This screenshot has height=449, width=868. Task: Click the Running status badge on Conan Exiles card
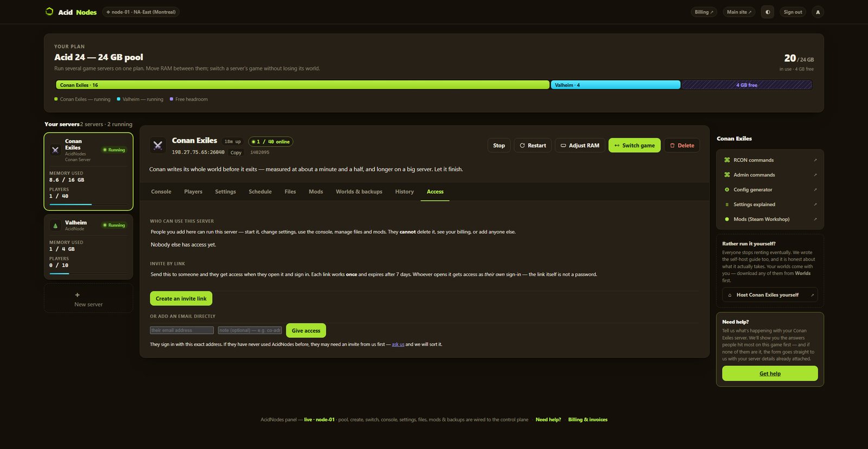(114, 150)
